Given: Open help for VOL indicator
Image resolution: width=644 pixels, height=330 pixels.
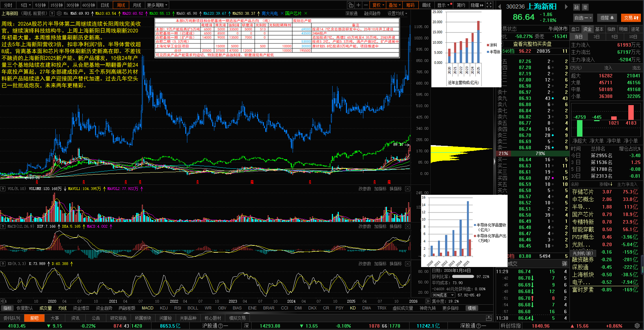Looking at the screenshot, I should tap(3, 189).
